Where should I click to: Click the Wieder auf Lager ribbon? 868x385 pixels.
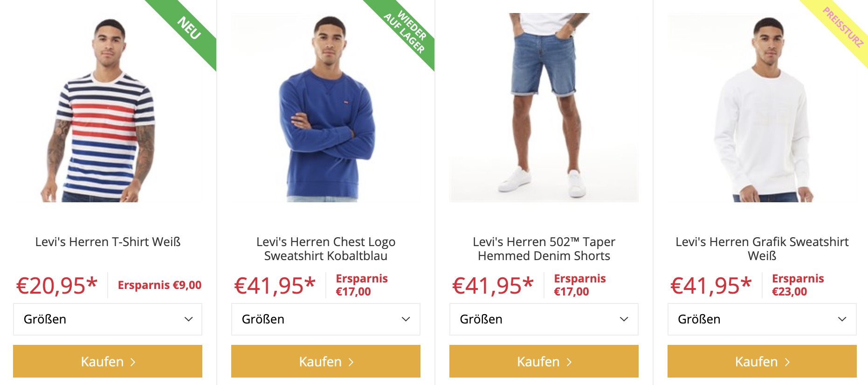tap(405, 30)
